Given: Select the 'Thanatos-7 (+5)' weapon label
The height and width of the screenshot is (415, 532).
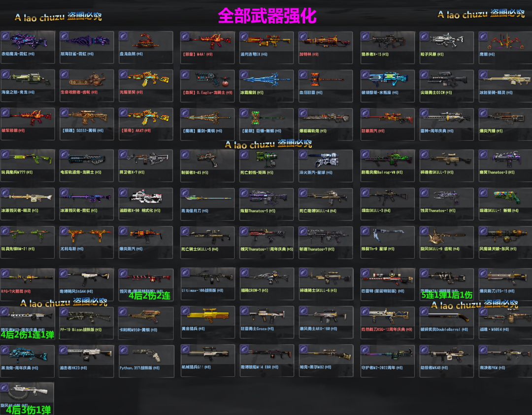Looking at the screenshot, I should coord(317,249).
